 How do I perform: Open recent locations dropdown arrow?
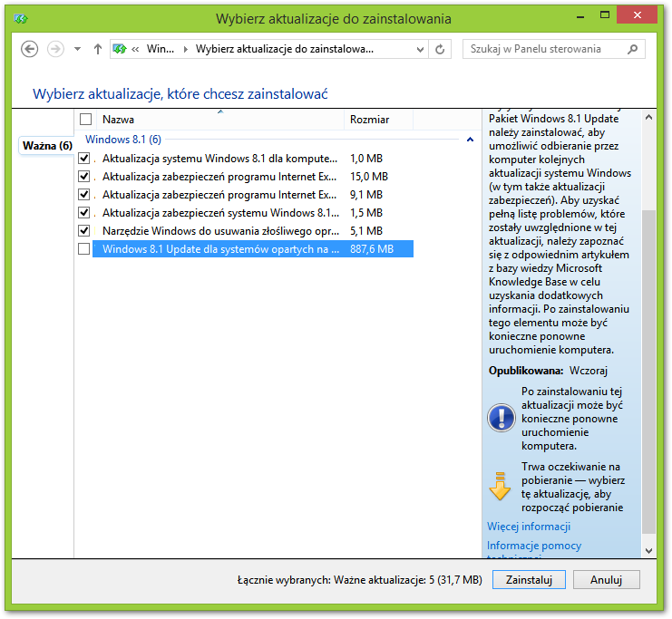[x=78, y=49]
